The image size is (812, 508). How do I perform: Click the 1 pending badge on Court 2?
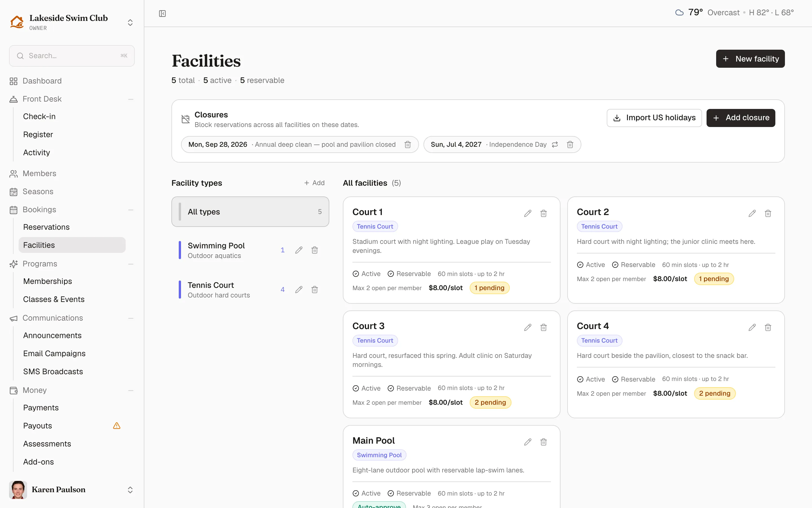(x=714, y=279)
